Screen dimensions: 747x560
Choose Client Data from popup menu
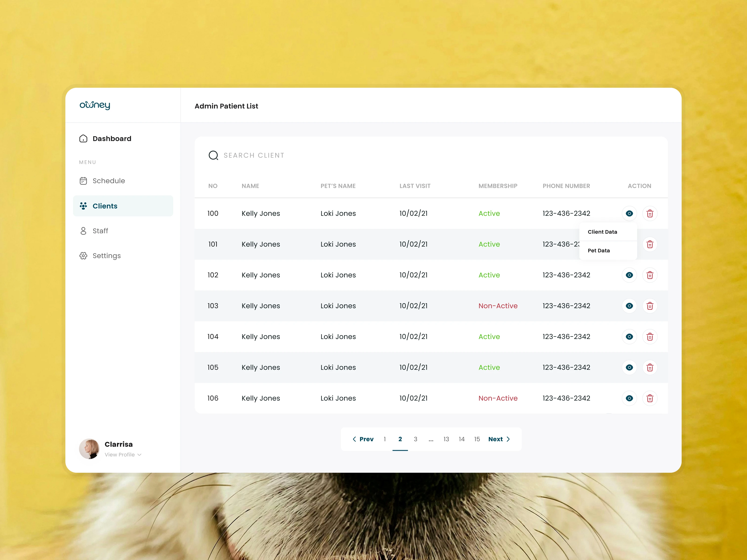(603, 232)
